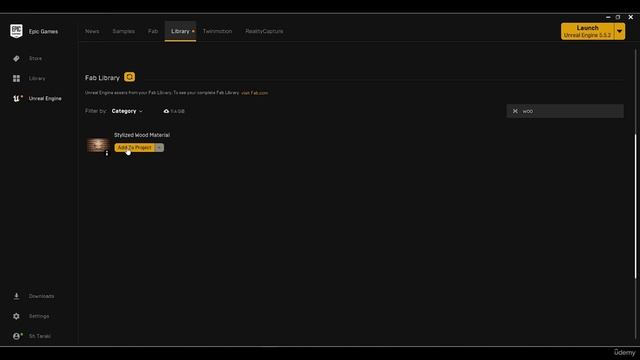Switch to the News tab
640x360 pixels.
(x=92, y=31)
